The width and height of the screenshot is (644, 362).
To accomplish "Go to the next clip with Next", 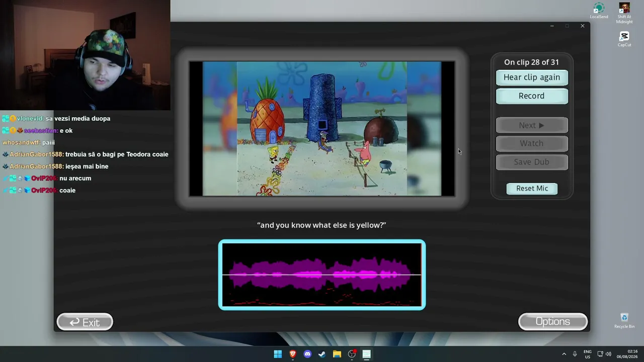I will [x=532, y=125].
